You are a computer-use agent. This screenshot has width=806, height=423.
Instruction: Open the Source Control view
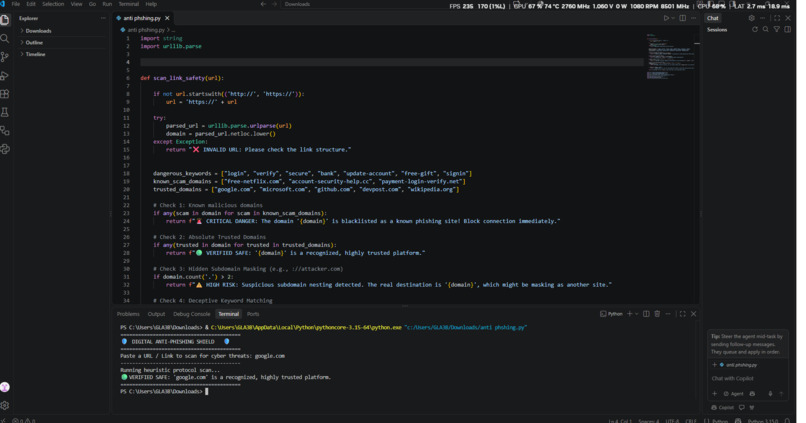click(5, 57)
